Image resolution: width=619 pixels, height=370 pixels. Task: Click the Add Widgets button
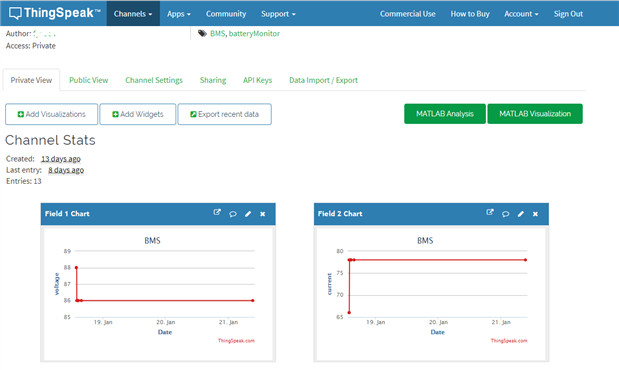tap(138, 114)
